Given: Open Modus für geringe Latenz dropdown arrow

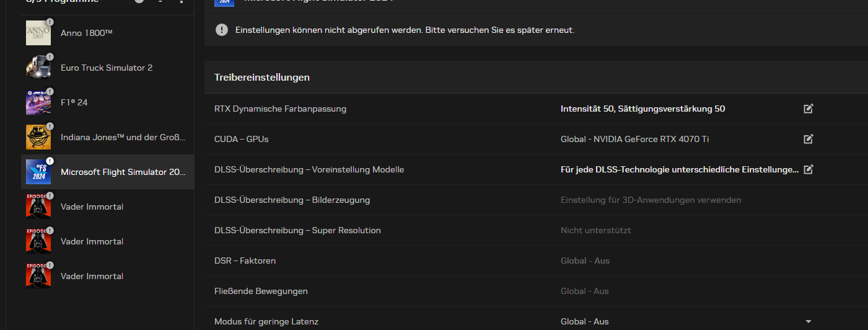Looking at the screenshot, I should coord(808,321).
